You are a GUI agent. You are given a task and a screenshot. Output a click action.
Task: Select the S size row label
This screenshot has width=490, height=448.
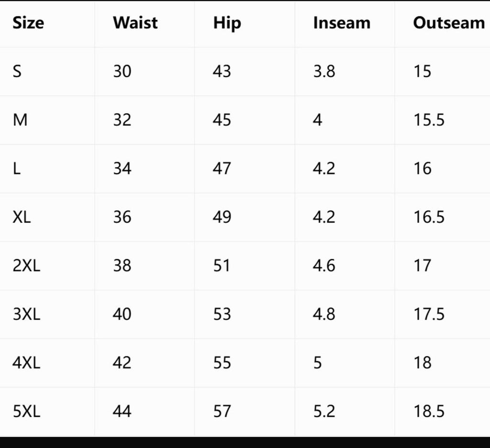coord(17,71)
